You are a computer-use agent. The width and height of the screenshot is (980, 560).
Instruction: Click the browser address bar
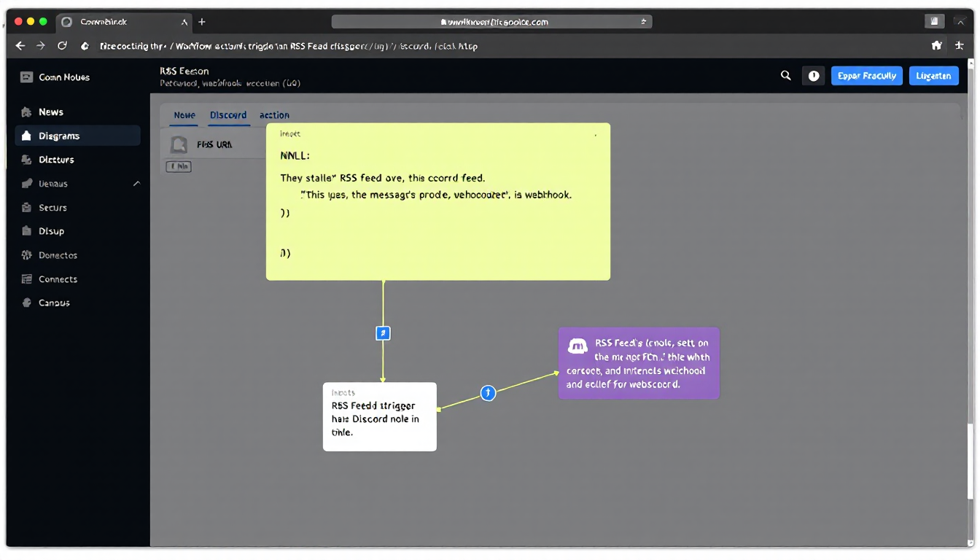491,22
